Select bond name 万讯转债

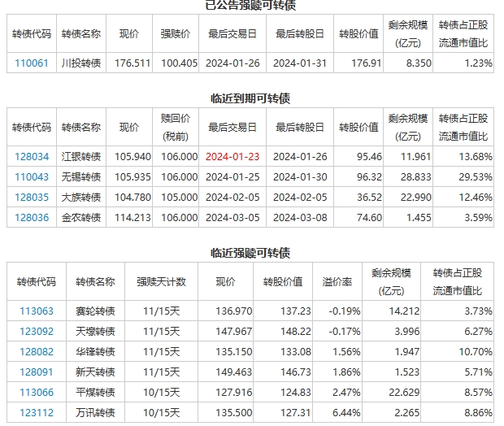coord(95,412)
